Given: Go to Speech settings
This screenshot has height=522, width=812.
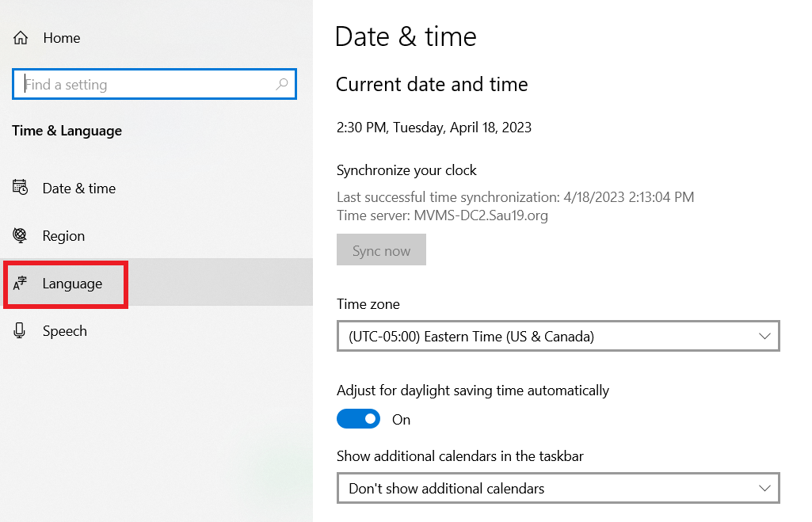Looking at the screenshot, I should (x=65, y=331).
